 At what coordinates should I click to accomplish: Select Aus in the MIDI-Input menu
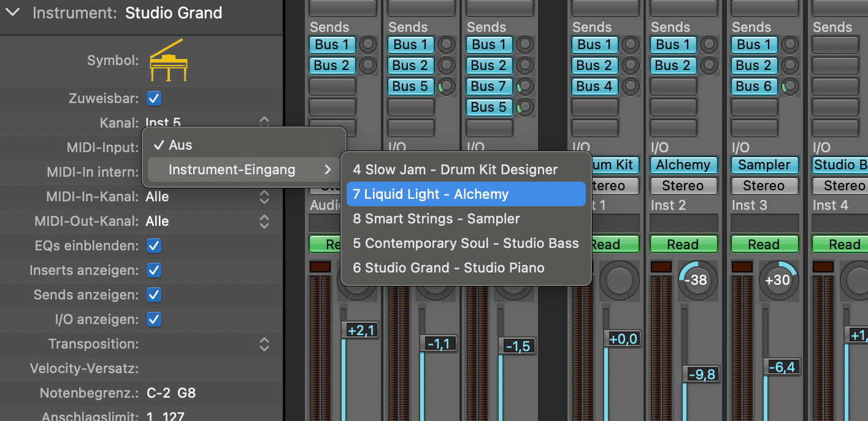(x=244, y=145)
